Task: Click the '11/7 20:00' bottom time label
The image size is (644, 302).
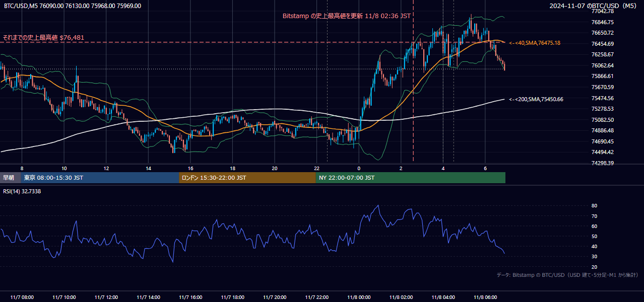Action: (x=275, y=297)
